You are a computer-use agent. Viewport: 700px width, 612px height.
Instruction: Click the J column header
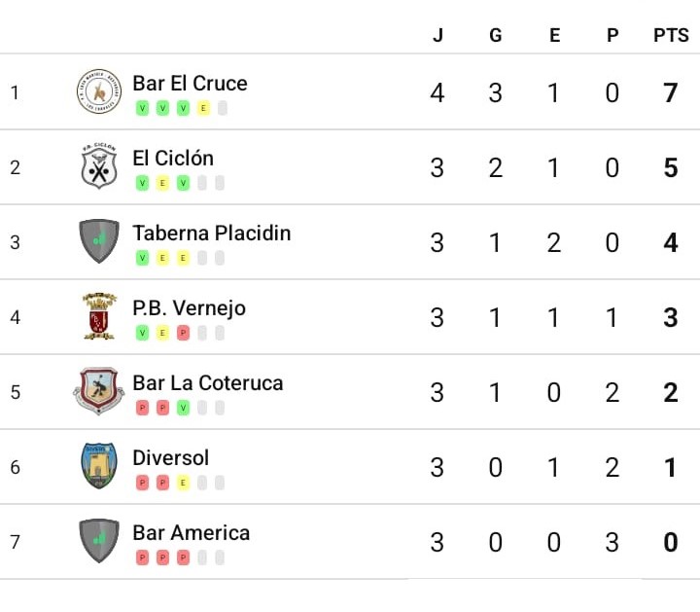pyautogui.click(x=437, y=35)
